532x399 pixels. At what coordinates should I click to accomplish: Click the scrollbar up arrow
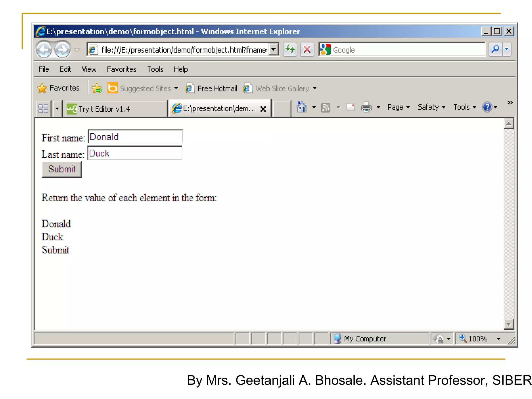pos(509,124)
